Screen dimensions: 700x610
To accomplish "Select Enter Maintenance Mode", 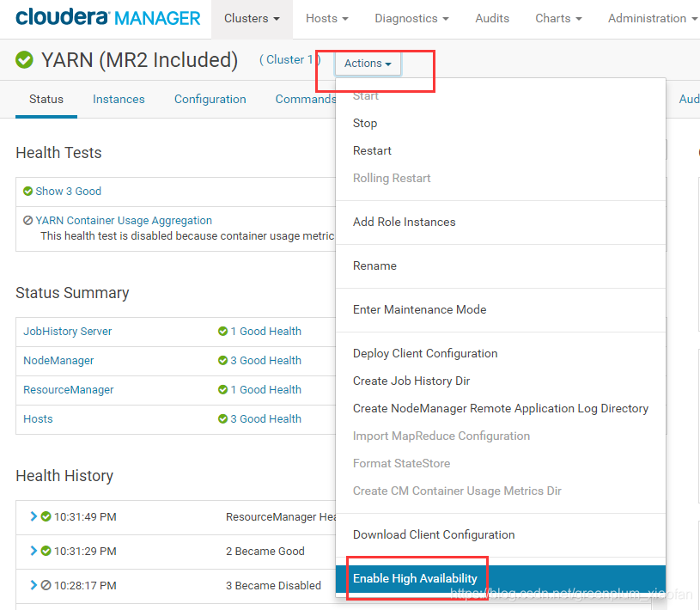I will 501,309.
